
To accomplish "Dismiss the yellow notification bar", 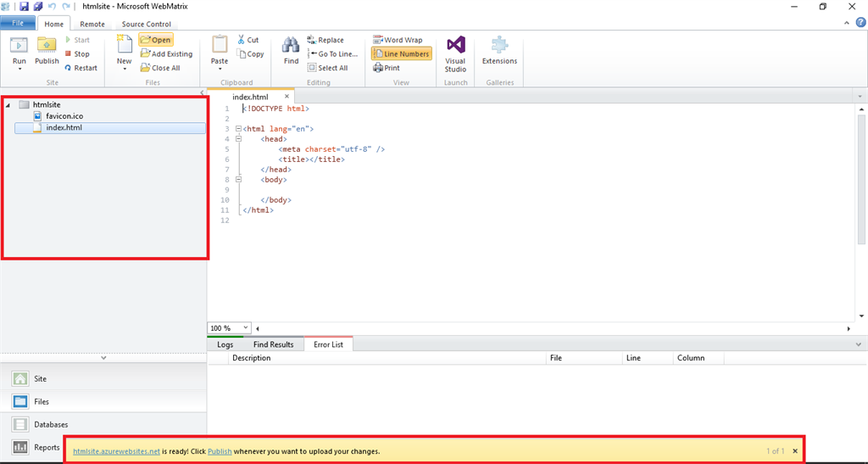I will pyautogui.click(x=795, y=450).
